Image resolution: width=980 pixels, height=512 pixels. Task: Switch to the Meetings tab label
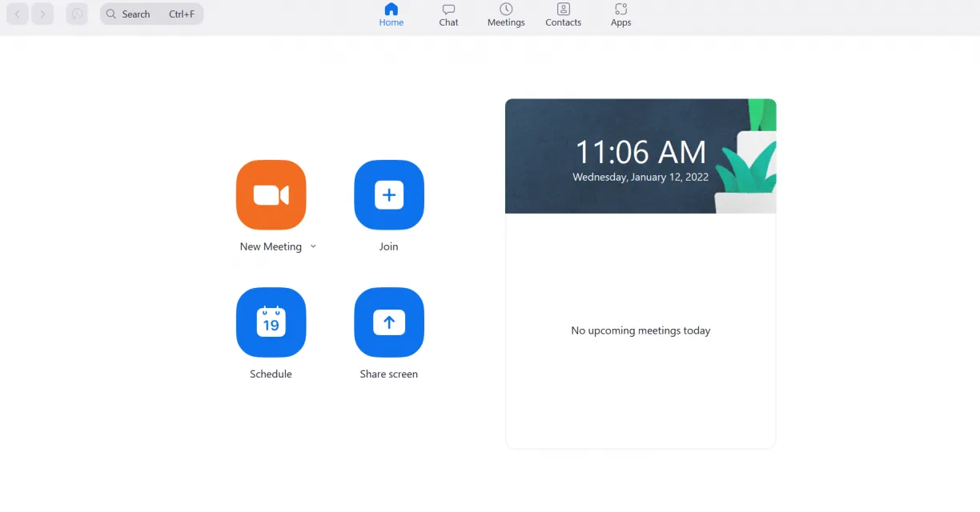(506, 22)
